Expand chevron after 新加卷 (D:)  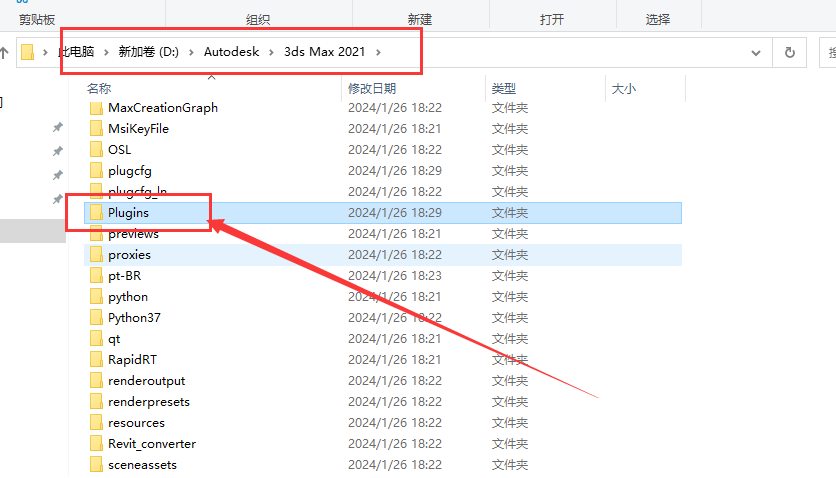(x=191, y=52)
